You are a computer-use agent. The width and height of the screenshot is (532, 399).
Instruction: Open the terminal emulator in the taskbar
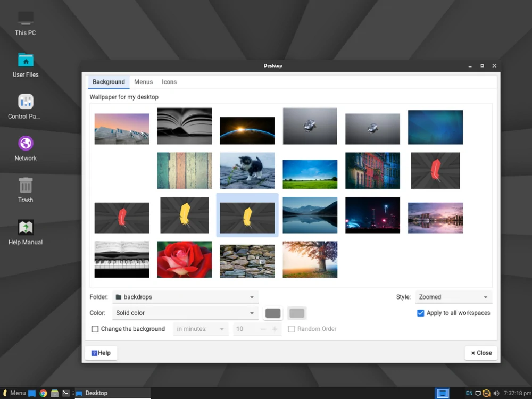click(65, 393)
